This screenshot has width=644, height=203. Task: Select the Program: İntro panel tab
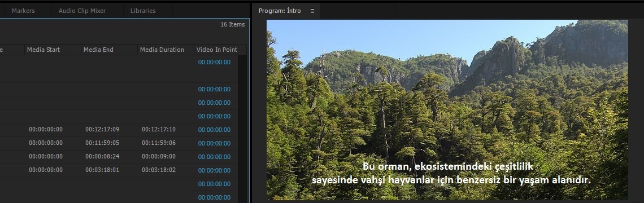coord(280,11)
